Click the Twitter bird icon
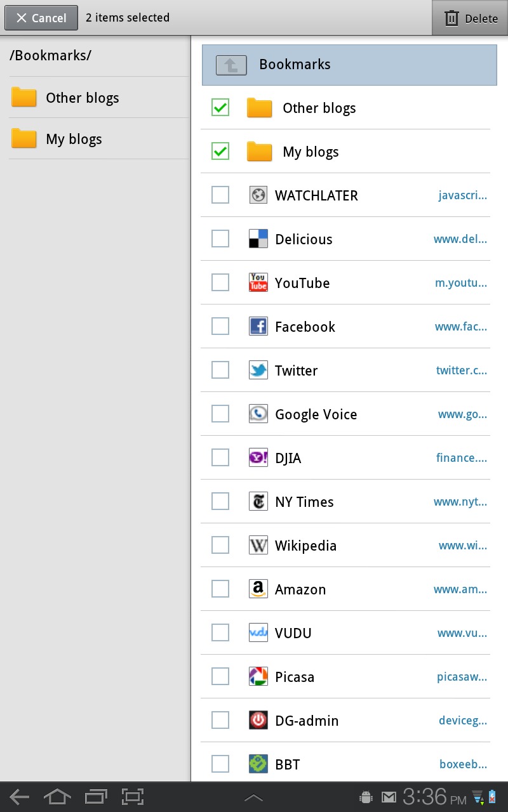The image size is (508, 812). pyautogui.click(x=258, y=370)
